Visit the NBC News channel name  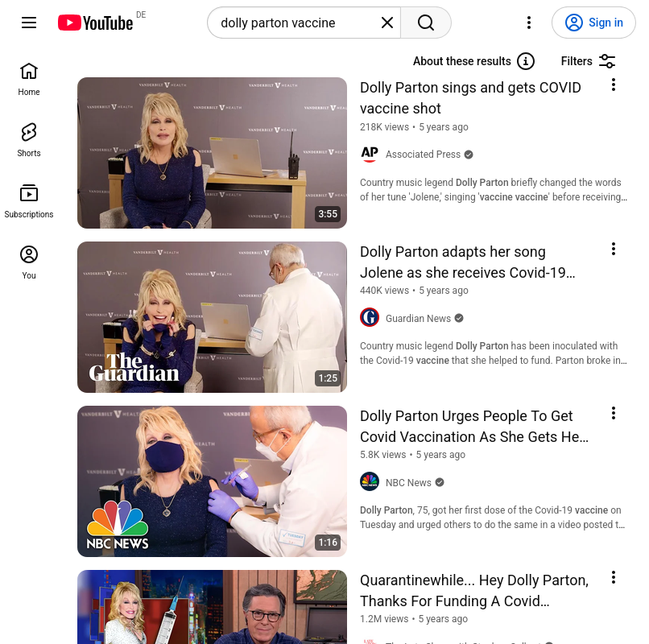click(x=408, y=482)
